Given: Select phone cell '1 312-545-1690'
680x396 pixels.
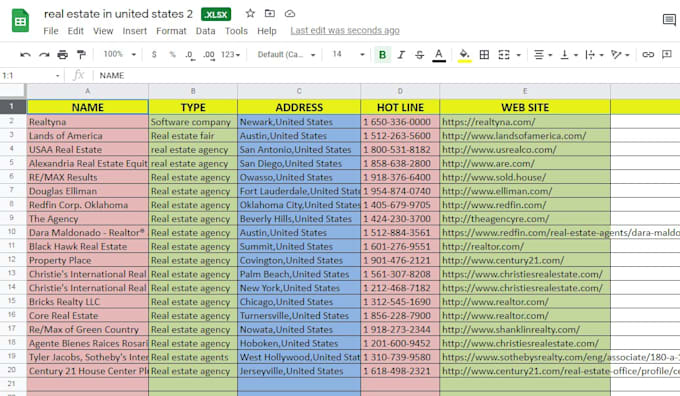Looking at the screenshot, I should tap(400, 301).
